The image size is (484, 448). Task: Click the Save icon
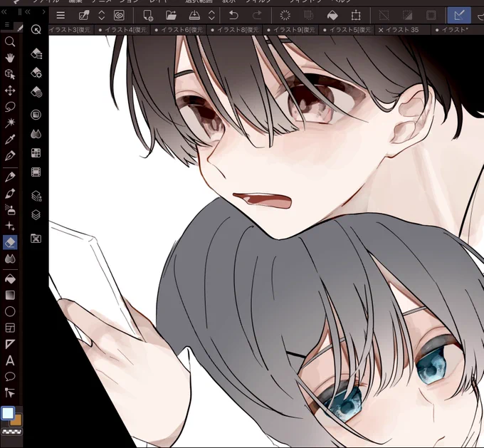click(x=194, y=15)
